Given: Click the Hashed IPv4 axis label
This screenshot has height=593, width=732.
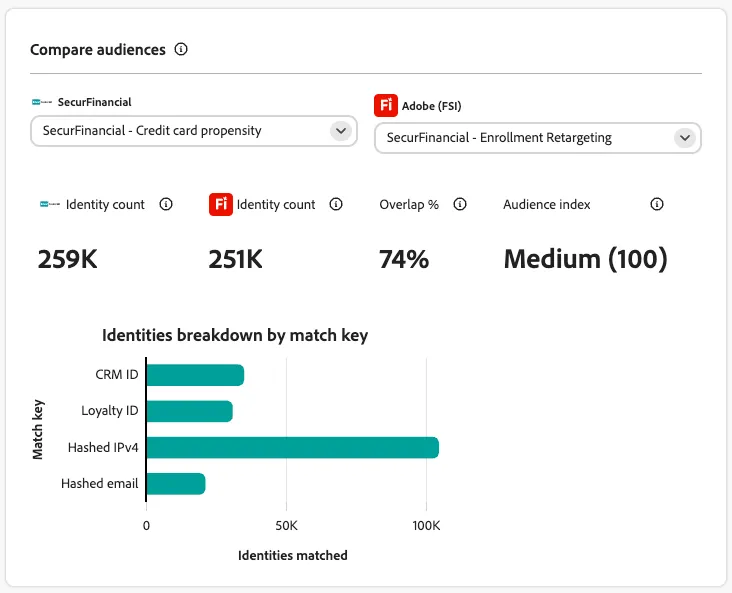Looking at the screenshot, I should click(103, 447).
